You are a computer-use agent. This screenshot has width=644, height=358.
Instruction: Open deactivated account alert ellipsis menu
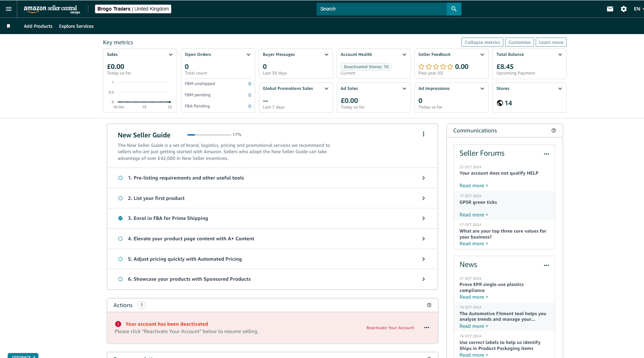coord(427,327)
